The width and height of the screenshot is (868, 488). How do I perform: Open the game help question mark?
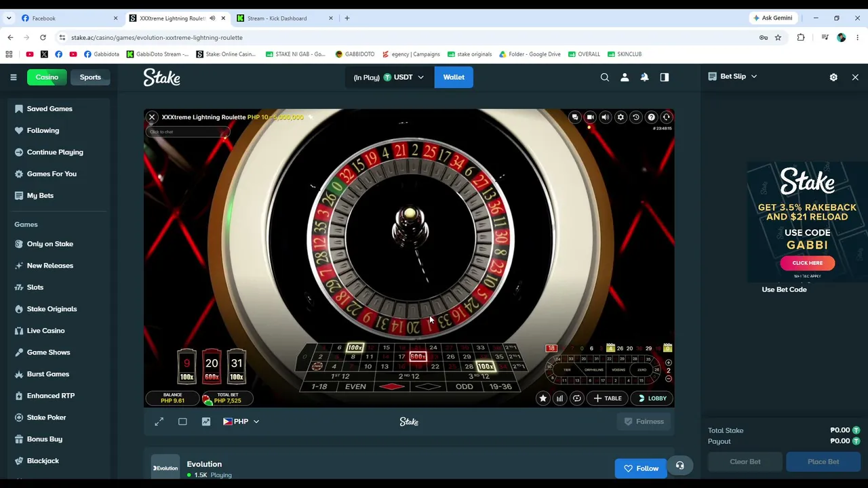click(x=651, y=117)
